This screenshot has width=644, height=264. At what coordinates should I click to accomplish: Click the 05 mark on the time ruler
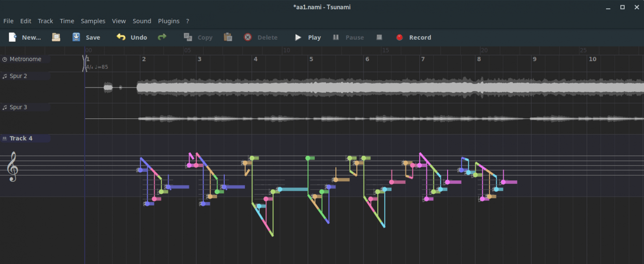[188, 50]
